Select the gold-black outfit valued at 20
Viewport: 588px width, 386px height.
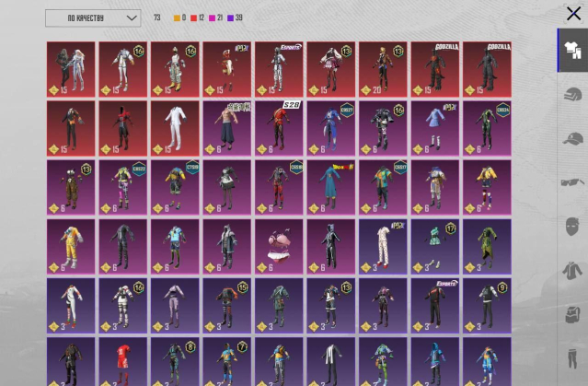pyautogui.click(x=383, y=69)
